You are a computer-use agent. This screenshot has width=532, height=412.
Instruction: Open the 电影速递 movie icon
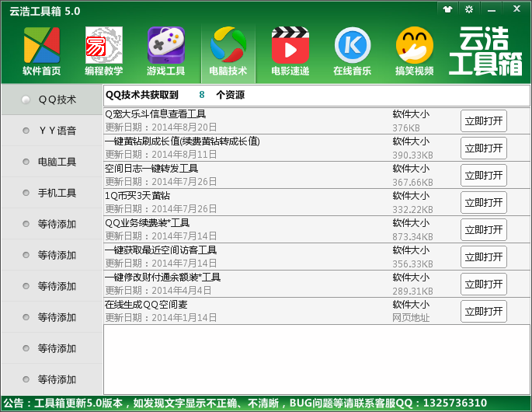pos(290,51)
